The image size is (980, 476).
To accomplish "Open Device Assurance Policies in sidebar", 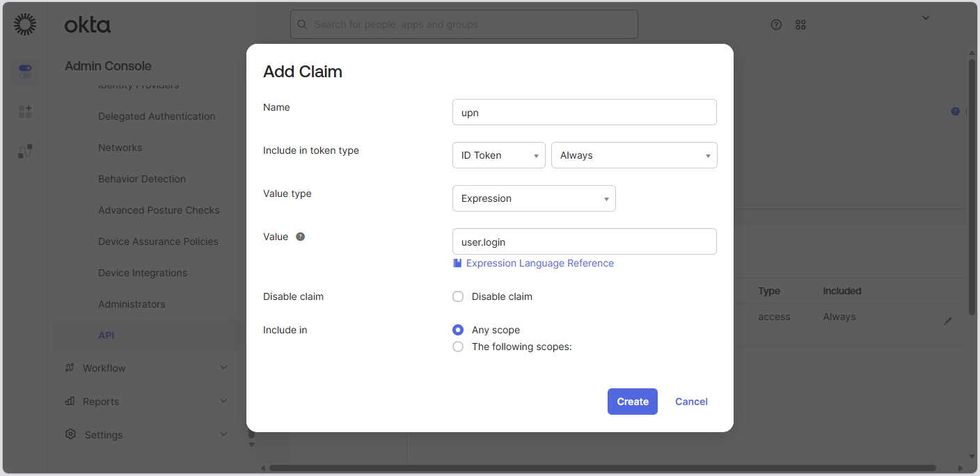I will (158, 241).
